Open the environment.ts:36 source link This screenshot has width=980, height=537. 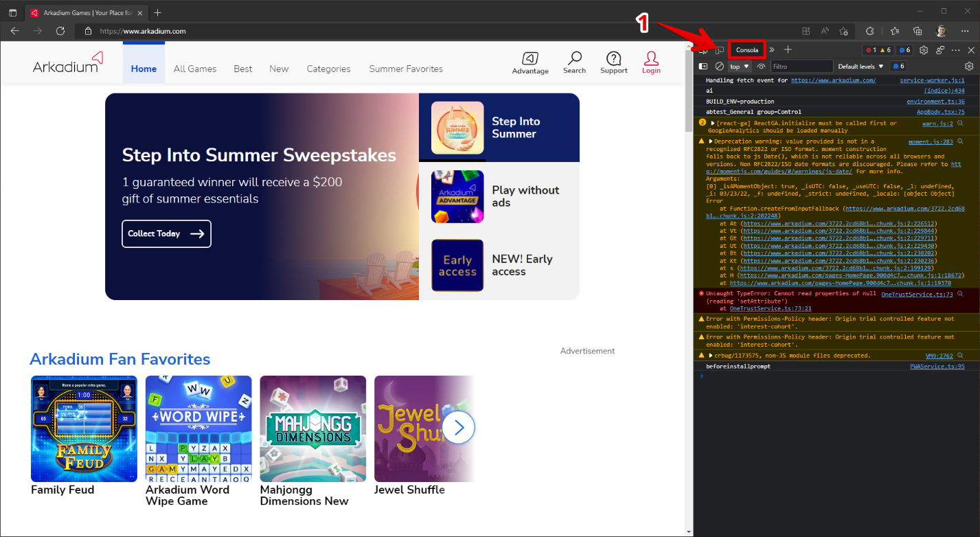point(935,102)
